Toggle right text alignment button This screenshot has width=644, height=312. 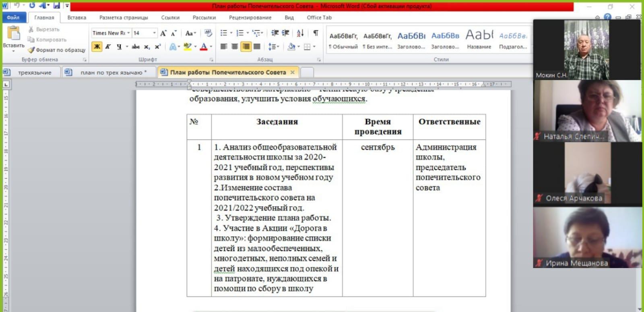tap(246, 47)
